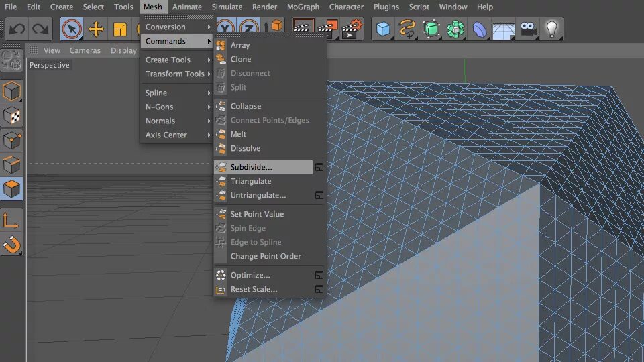Enable the Axis mode L-shaped icon
This screenshot has height=362, width=644.
coord(11,220)
